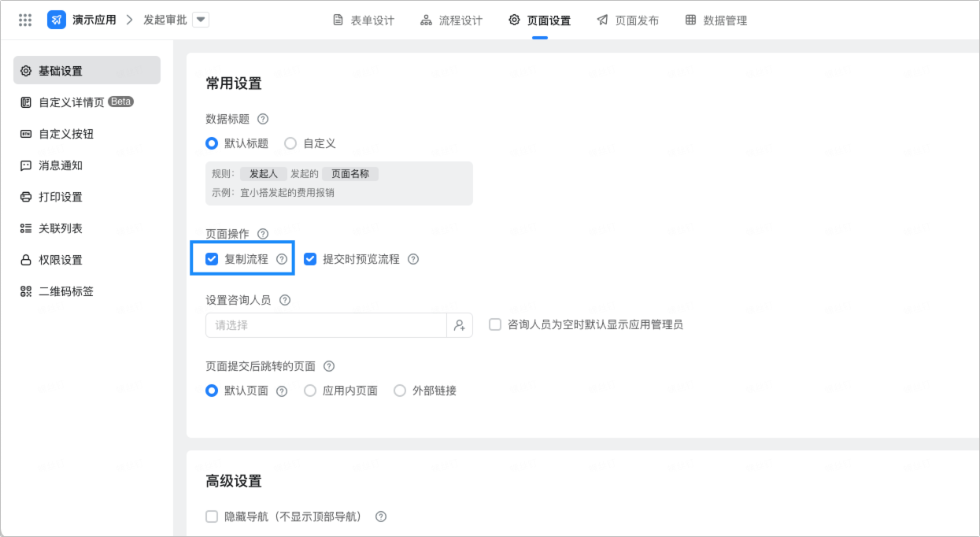This screenshot has height=537, width=980.
Task: Click the 请选择 consultant input field
Action: tap(326, 325)
